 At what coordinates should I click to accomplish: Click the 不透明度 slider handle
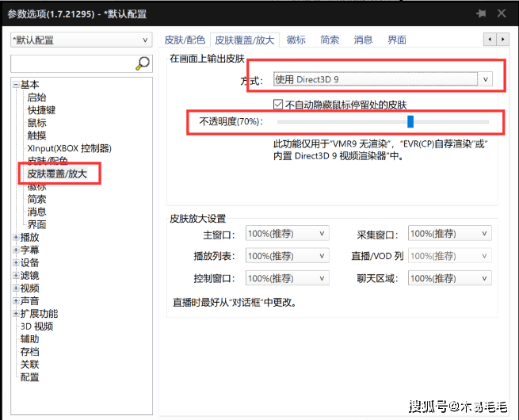(x=410, y=121)
